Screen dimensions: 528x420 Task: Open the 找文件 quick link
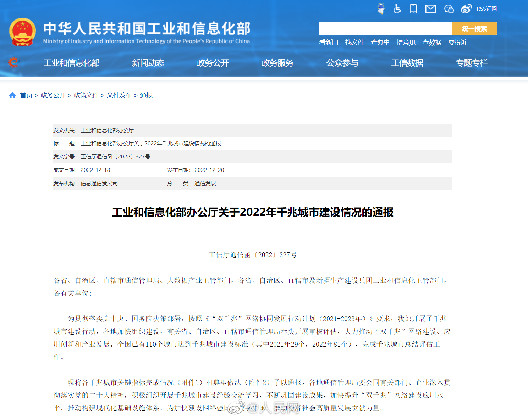(354, 42)
